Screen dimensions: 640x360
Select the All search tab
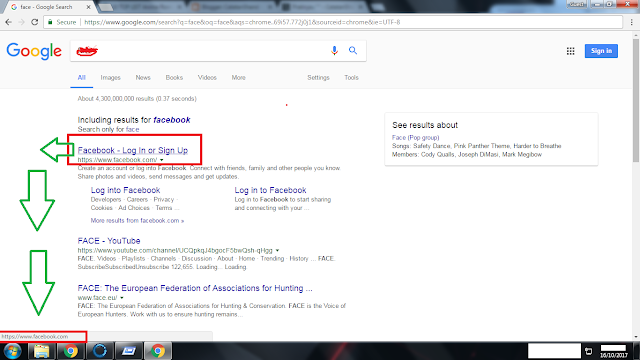coord(82,78)
